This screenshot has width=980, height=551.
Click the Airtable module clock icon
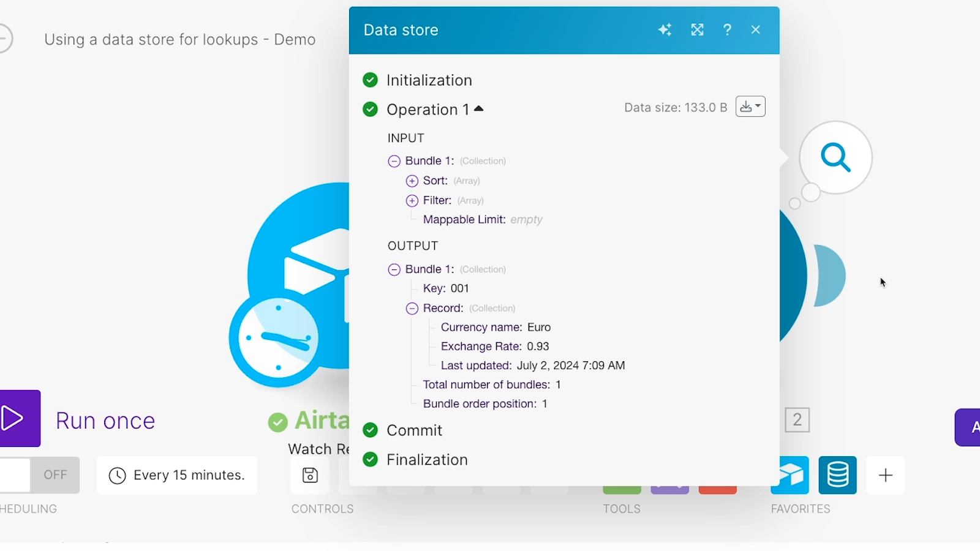(x=278, y=338)
